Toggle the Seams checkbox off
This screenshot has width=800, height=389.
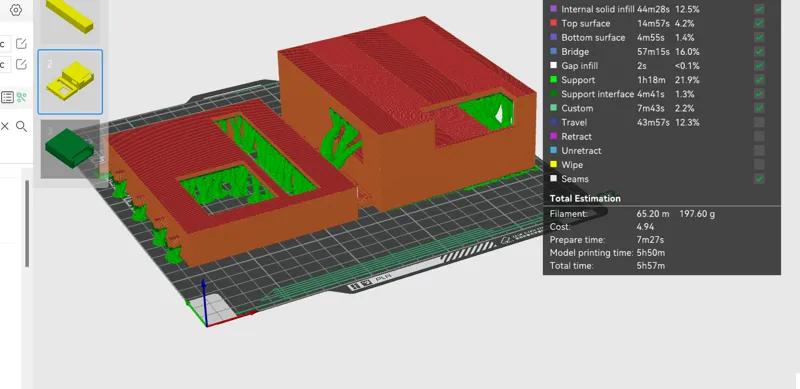pos(759,179)
